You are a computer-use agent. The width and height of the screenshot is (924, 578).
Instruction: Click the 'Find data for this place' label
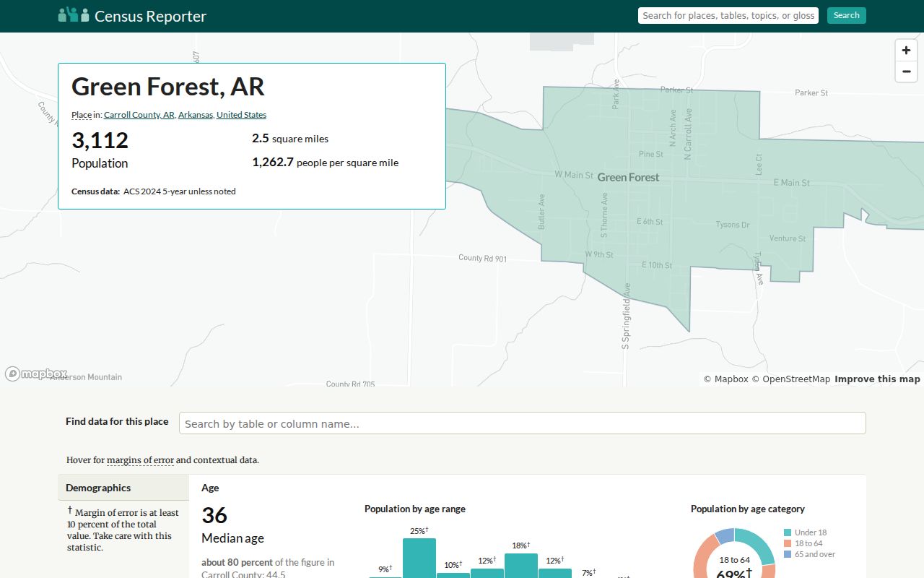coord(117,421)
